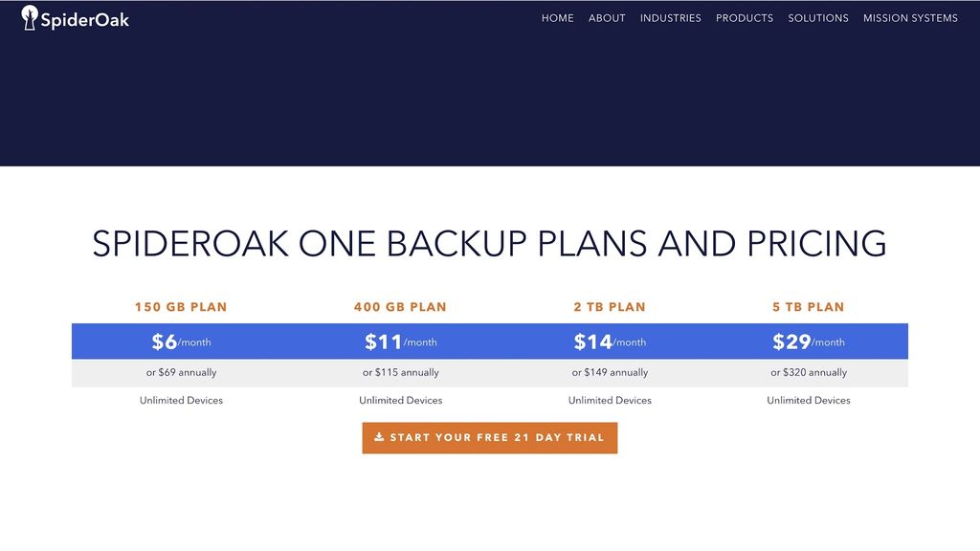This screenshot has height=551, width=980.
Task: Expand the PRODUCTS navigation menu
Action: pyautogui.click(x=745, y=17)
